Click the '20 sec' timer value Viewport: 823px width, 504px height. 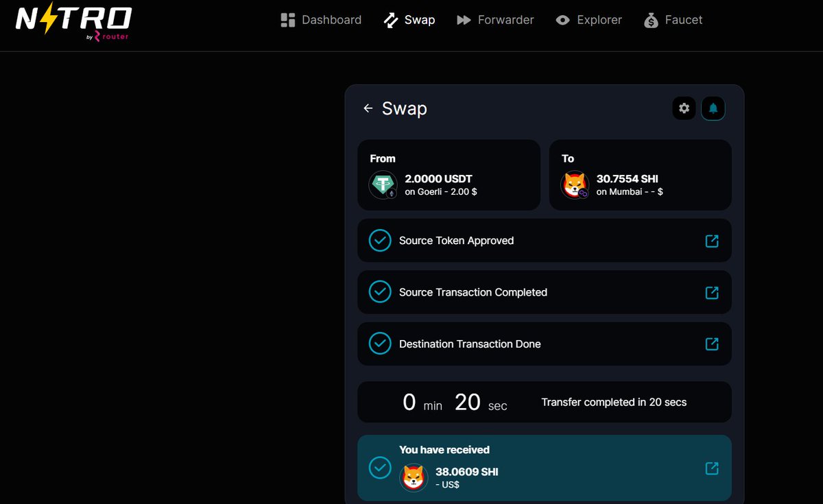[x=481, y=403]
